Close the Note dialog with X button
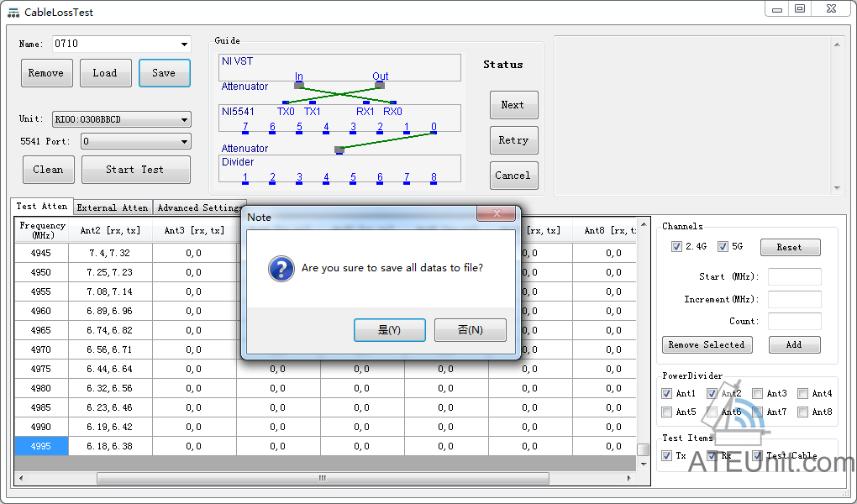 coord(496,214)
